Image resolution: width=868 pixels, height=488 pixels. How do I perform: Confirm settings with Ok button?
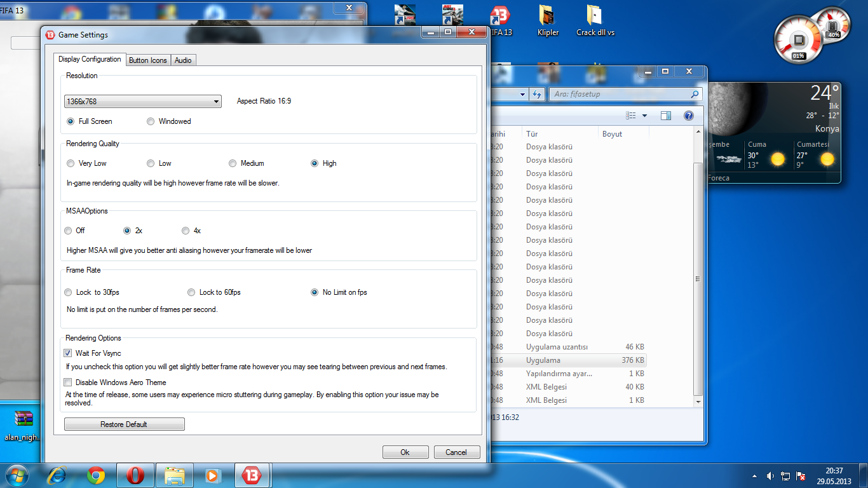coord(405,452)
